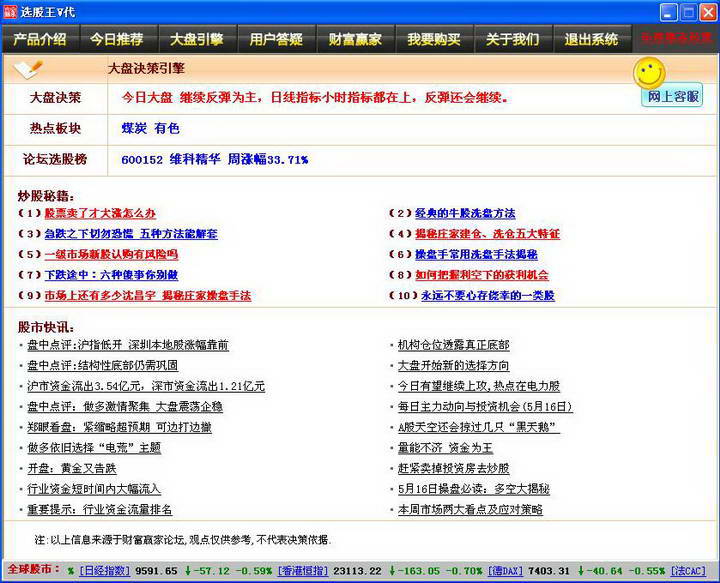Read the article 经典的牛股洗盘方法

465,214
